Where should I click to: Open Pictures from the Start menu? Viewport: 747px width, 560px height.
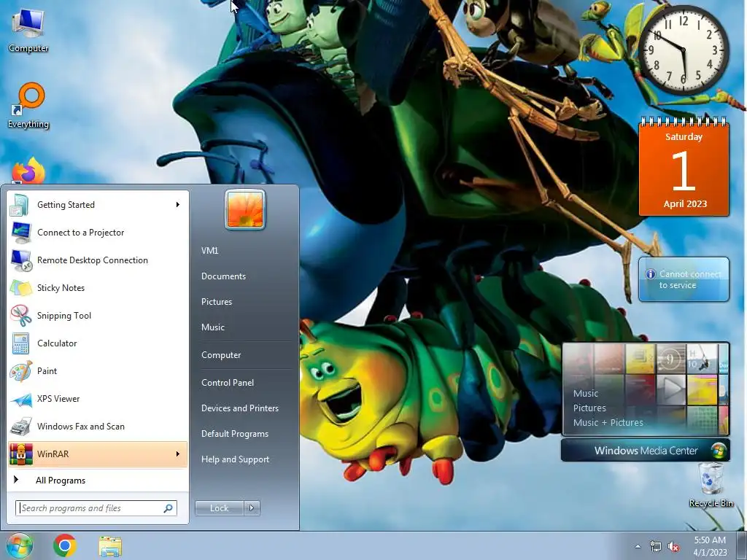coord(217,302)
